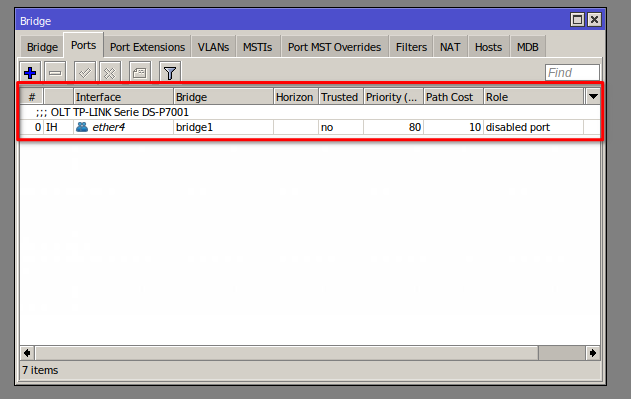The height and width of the screenshot is (399, 631).
Task: Click the Find search field
Action: (572, 73)
